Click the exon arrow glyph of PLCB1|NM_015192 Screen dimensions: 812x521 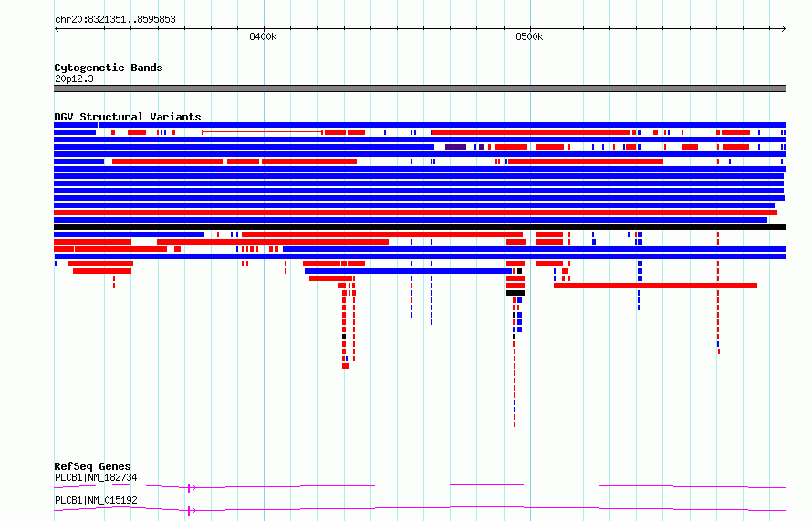click(192, 511)
